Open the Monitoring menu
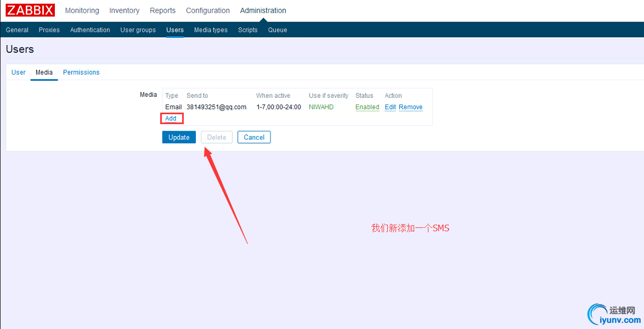Screen dimensions: 644x329 pyautogui.click(x=82, y=10)
